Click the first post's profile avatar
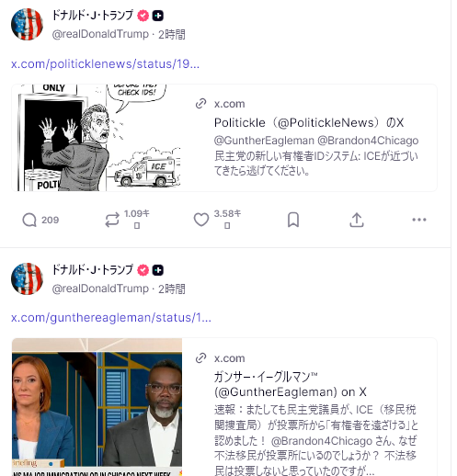 click(x=27, y=24)
